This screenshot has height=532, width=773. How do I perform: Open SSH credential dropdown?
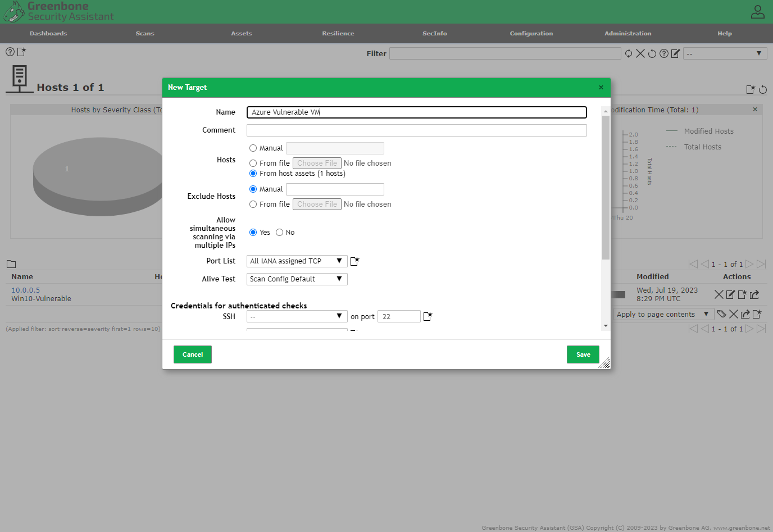(x=297, y=316)
